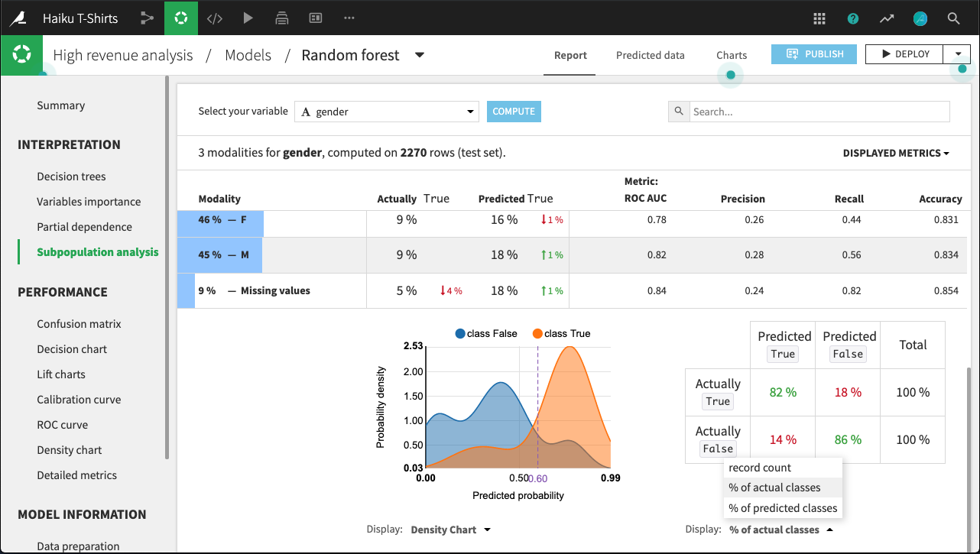Toggle class False legend marker
980x554 pixels.
tap(460, 333)
